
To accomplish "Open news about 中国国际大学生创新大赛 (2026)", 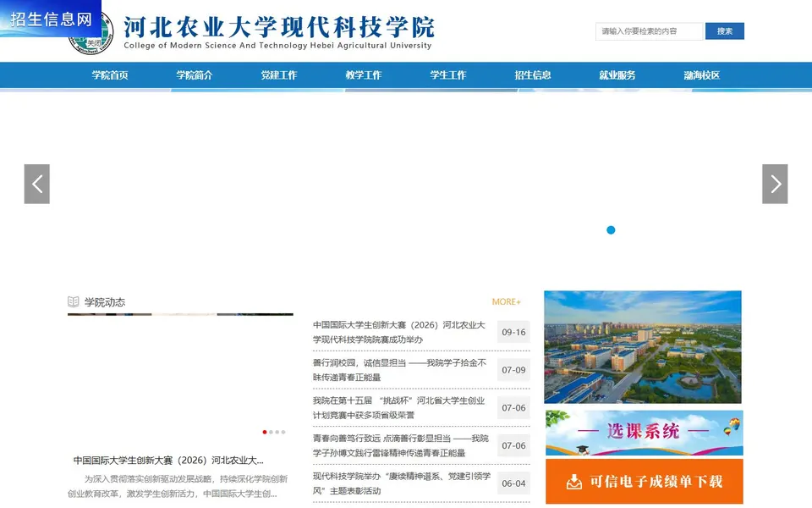I will 399,332.
